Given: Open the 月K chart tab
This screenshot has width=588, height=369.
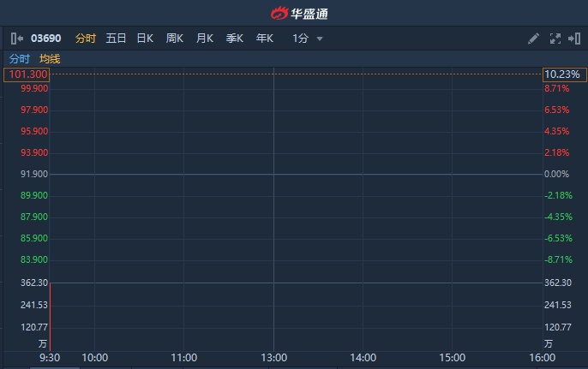Looking at the screenshot, I should pyautogui.click(x=205, y=39).
